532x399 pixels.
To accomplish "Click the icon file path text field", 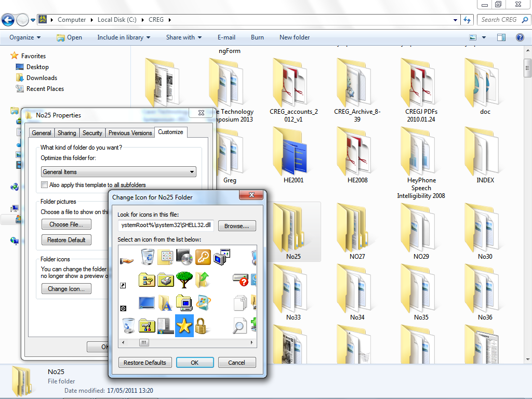I will [x=166, y=225].
